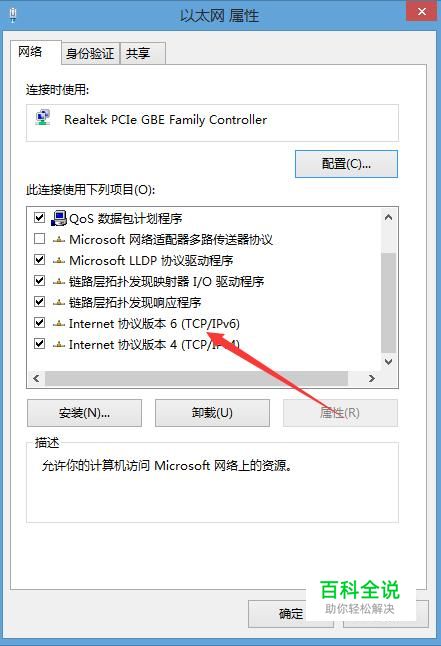Click the list's scroll down arrow

coord(388,362)
